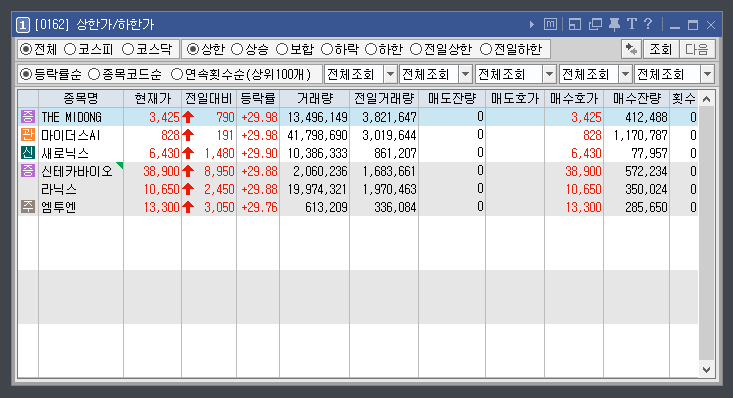Click current price 38,900 of 신테카바이오
This screenshot has width=733, height=398.
161,171
